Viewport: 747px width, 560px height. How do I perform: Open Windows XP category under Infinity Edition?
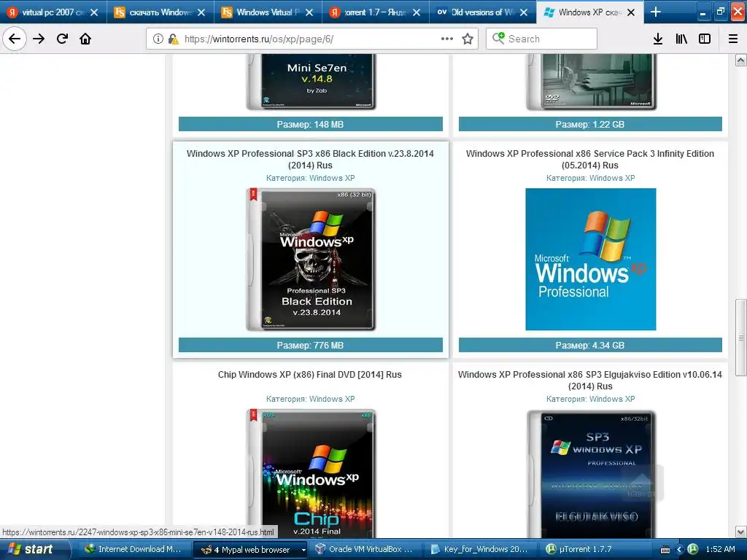(x=612, y=178)
